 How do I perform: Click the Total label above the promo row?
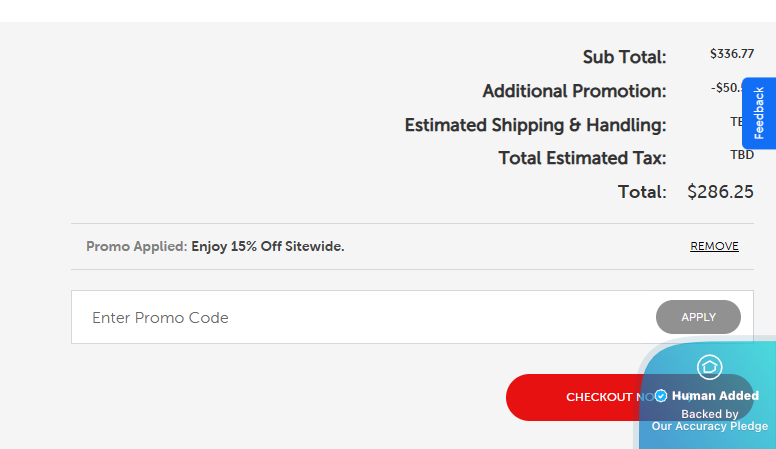(642, 191)
